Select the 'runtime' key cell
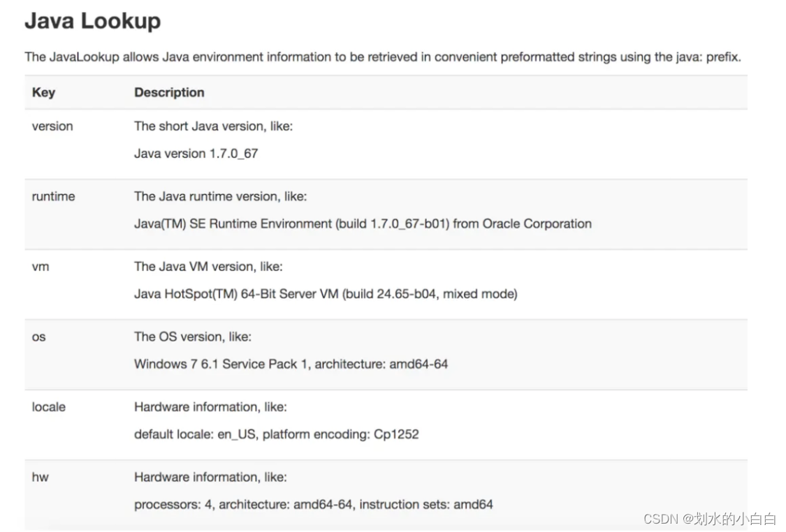Image resolution: width=786 pixels, height=532 pixels. (x=54, y=196)
